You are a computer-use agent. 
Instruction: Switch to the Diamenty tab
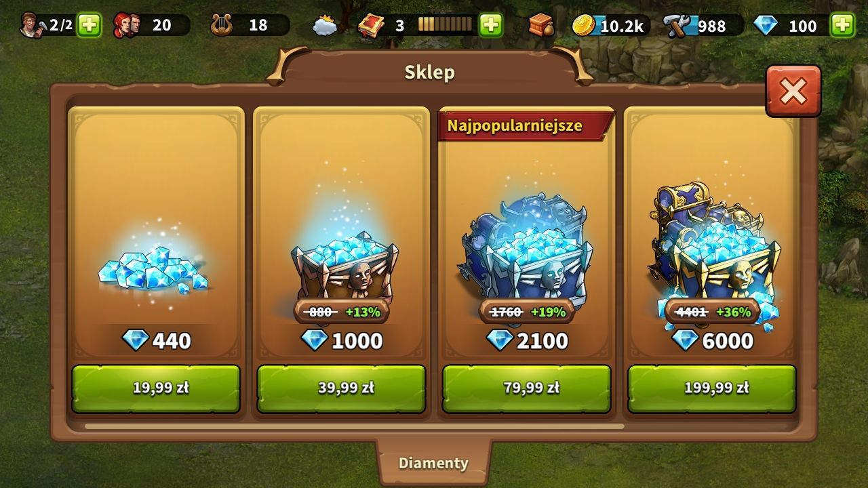(433, 463)
